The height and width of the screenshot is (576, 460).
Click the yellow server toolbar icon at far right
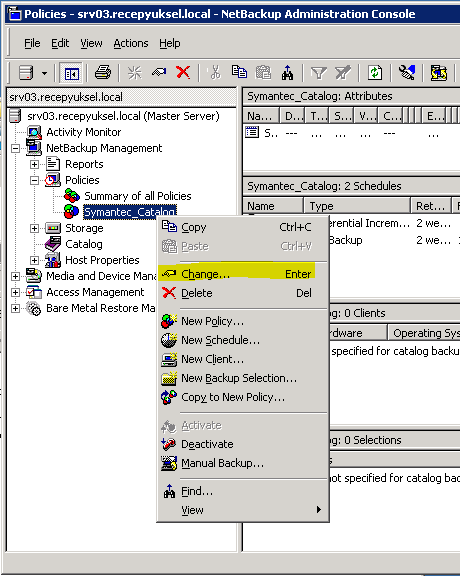pos(439,72)
